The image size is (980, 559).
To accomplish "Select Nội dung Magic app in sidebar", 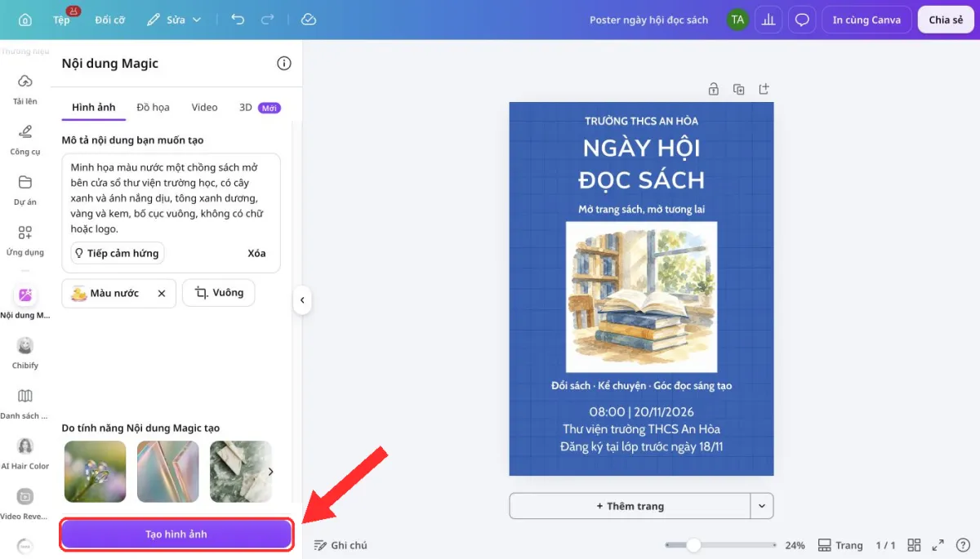I will tap(24, 302).
